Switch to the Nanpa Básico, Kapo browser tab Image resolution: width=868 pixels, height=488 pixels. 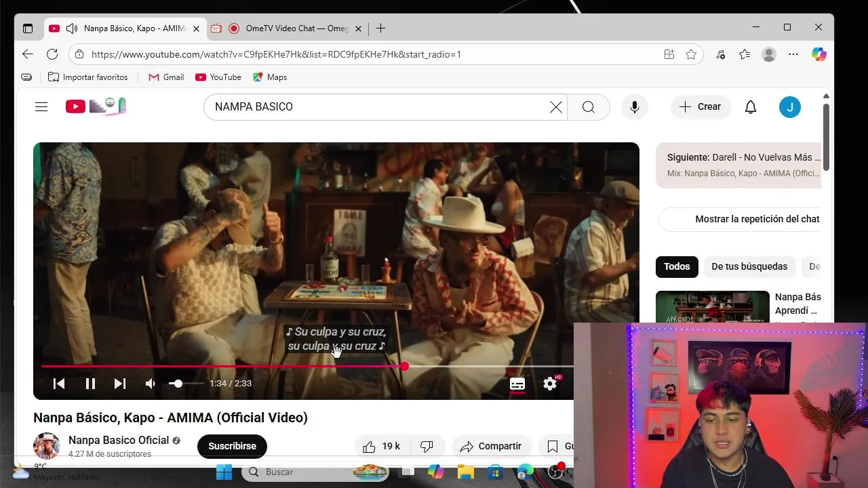click(x=126, y=28)
